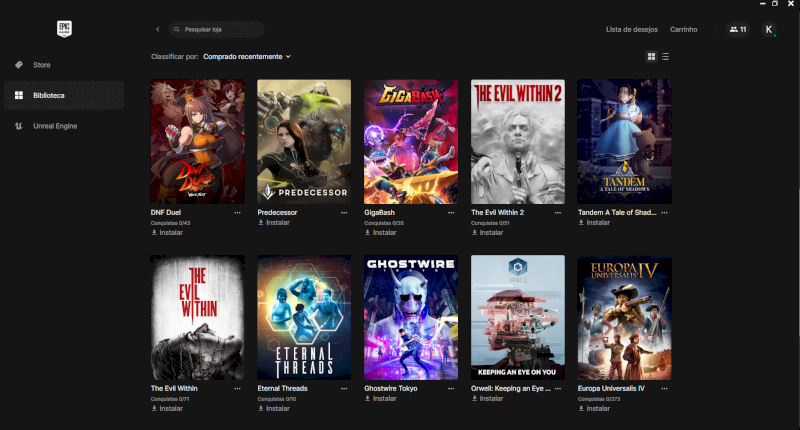The image size is (800, 430).
Task: Click the Ghostwire Tokyo title text
Action: tap(391, 389)
